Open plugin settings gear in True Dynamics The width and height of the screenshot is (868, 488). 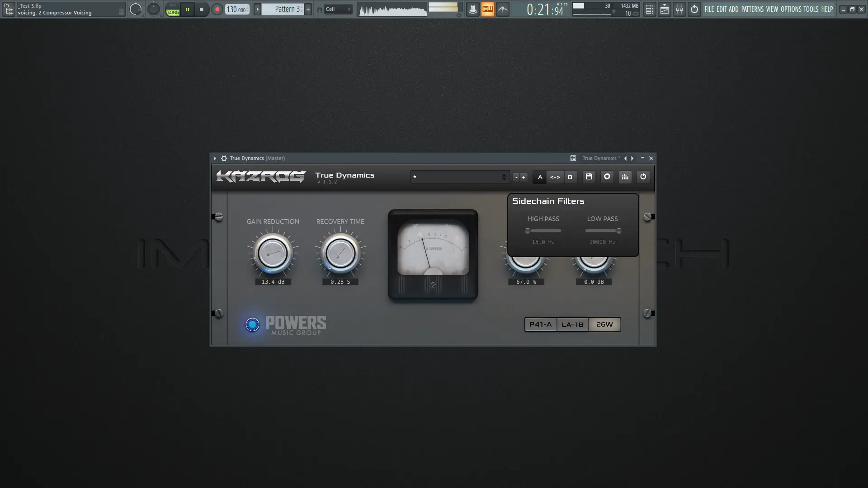pyautogui.click(x=607, y=177)
